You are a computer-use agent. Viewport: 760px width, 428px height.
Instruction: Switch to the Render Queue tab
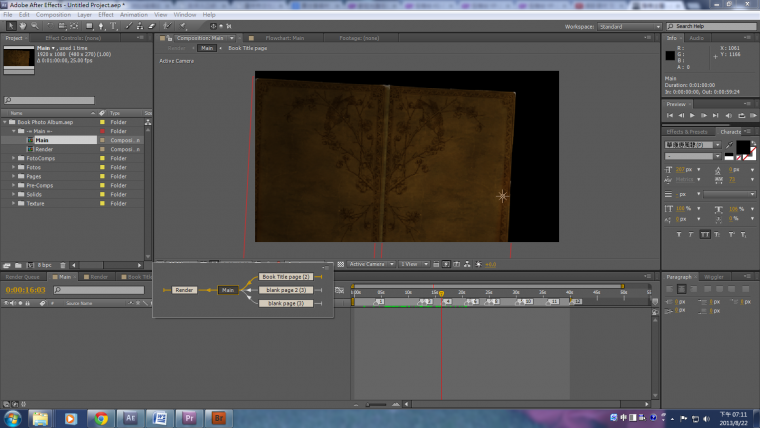(23, 276)
